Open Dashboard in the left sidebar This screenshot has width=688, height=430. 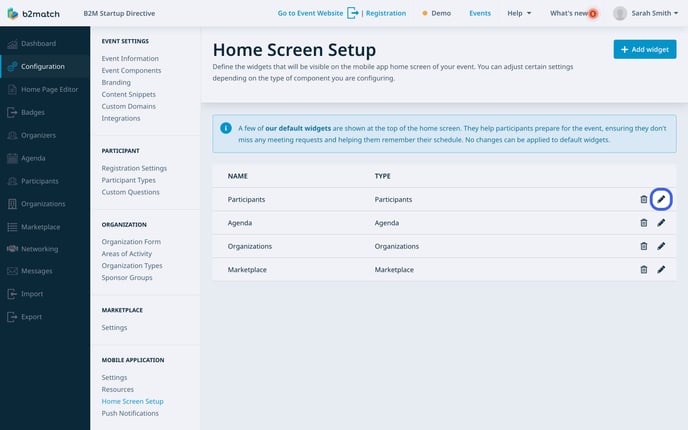click(38, 43)
